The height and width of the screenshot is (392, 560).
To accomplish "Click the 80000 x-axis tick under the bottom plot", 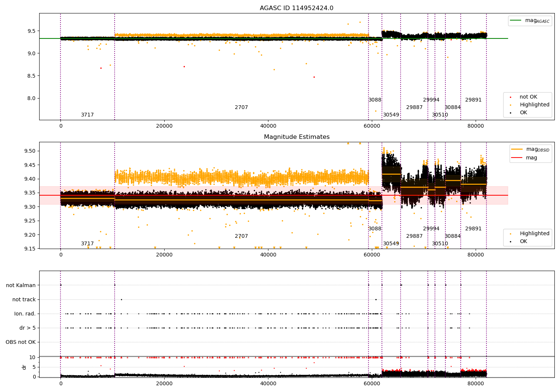I will 476,383.
